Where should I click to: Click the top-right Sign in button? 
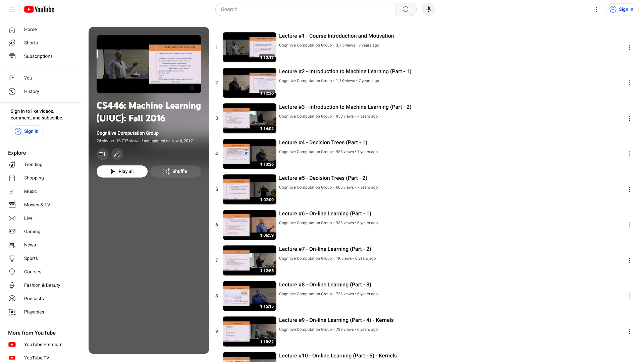coord(622,9)
